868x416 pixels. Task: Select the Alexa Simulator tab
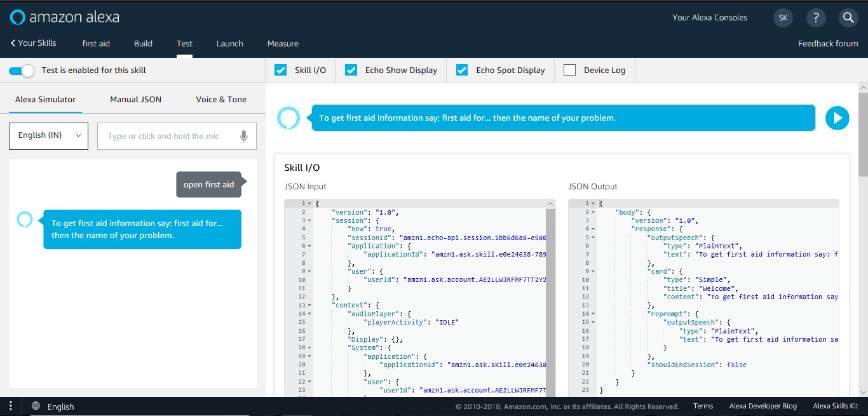(45, 100)
